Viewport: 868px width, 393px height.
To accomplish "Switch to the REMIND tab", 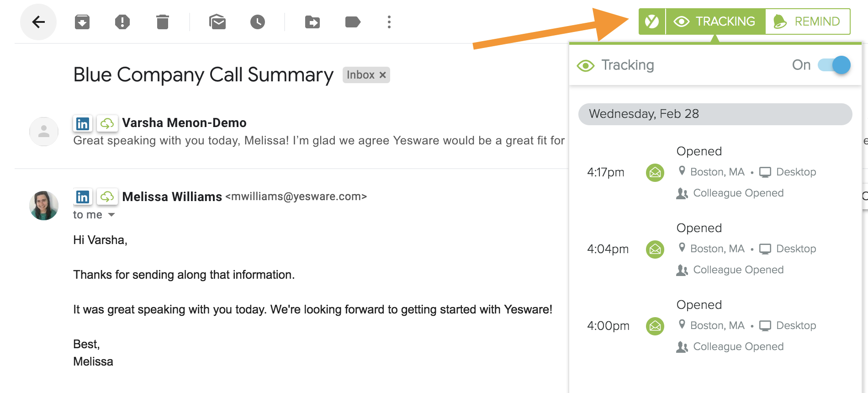I will point(808,21).
